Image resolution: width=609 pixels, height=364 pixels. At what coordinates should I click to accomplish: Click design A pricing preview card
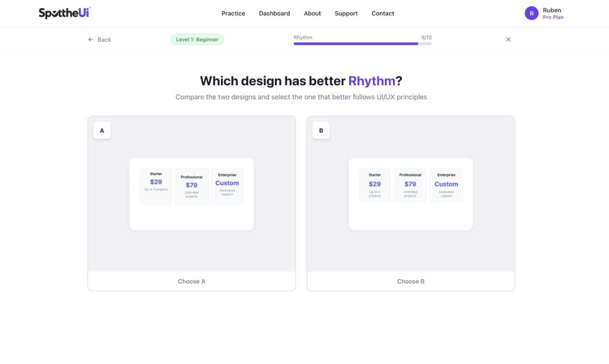(191, 194)
